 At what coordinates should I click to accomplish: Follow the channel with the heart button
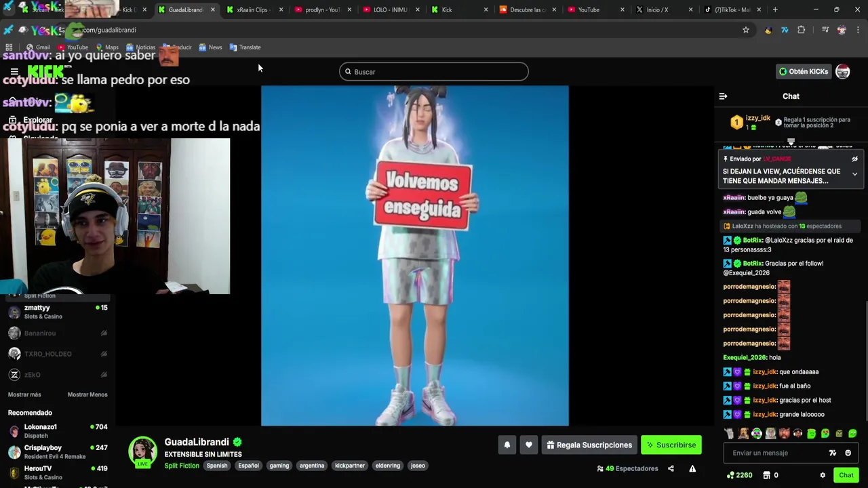pyautogui.click(x=529, y=445)
